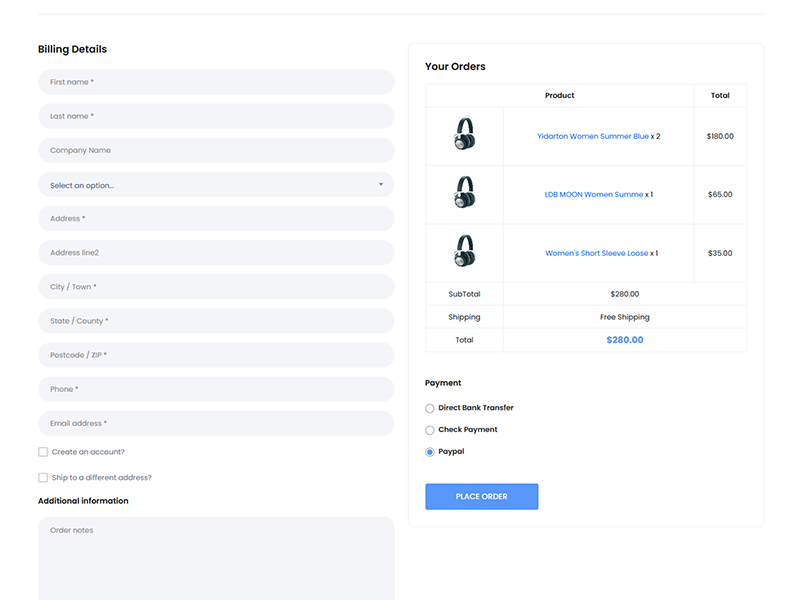800x600 pixels.
Task: Click headphone thumbnail for Yidarton Women Summer Blue
Action: (x=464, y=135)
